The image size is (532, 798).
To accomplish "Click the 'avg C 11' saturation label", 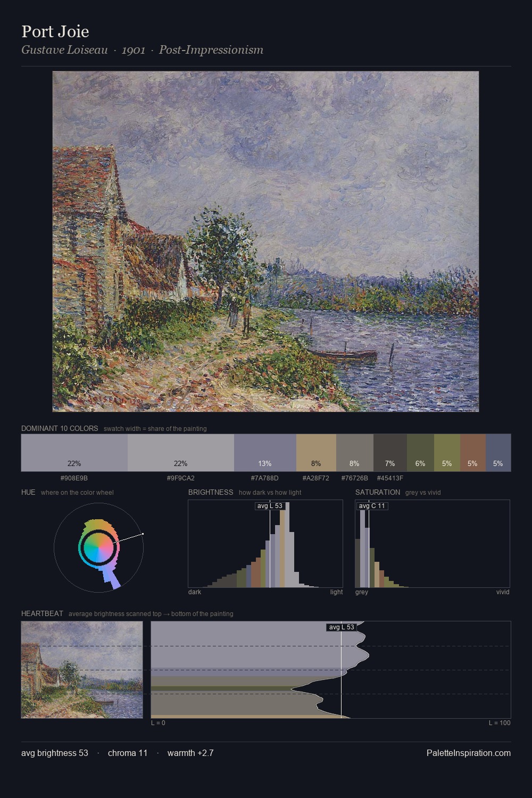I will click(x=372, y=506).
